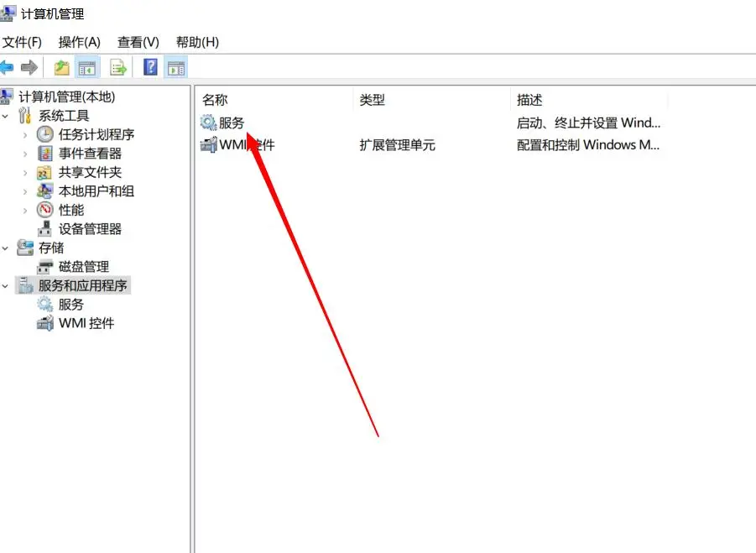
Task: Click the Up one level folder icon
Action: coord(62,67)
